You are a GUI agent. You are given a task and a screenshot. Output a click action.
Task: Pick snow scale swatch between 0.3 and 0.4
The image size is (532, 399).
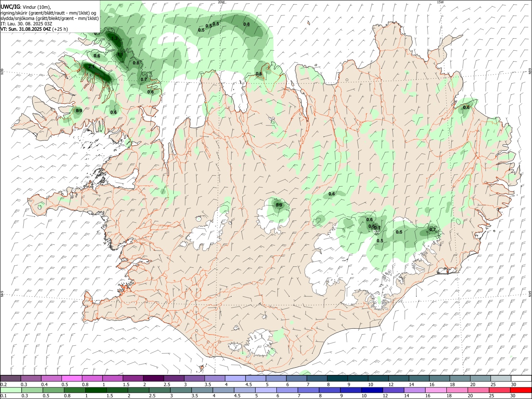coord(31,378)
